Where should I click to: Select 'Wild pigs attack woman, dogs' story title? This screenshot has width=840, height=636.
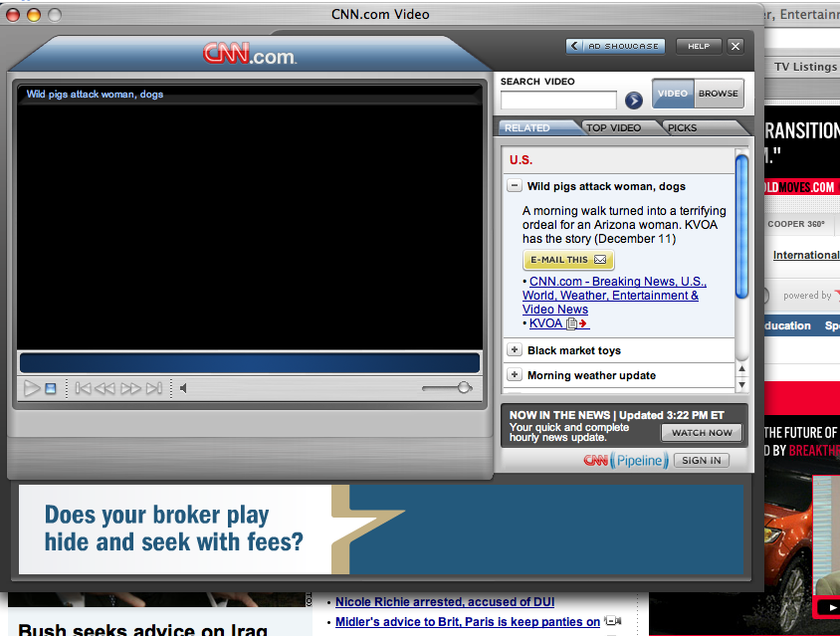coord(606,186)
